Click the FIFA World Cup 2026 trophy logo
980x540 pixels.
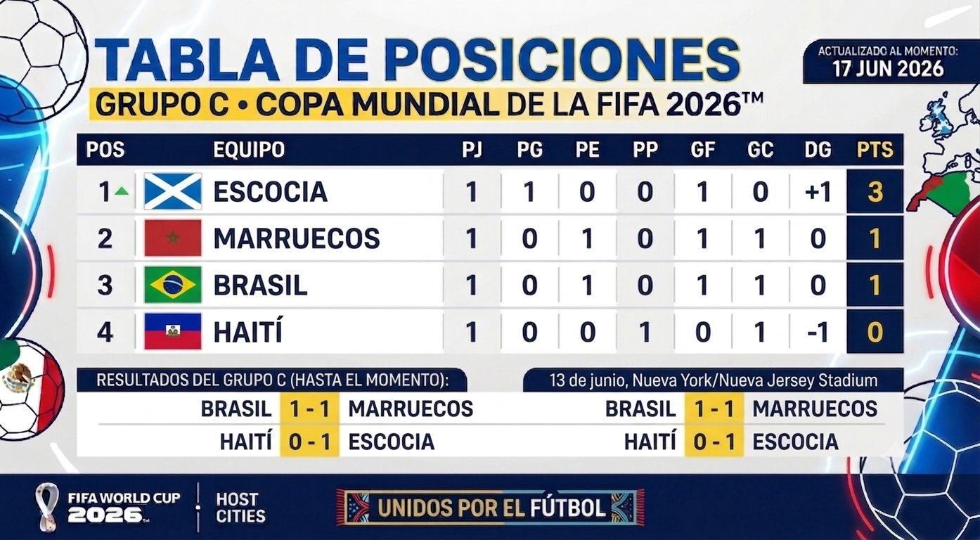point(47,503)
